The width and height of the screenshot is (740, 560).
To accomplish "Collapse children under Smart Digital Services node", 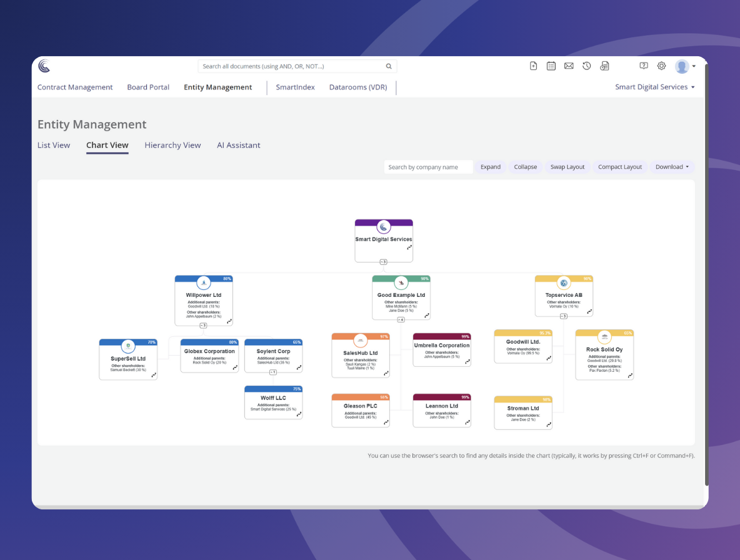I will click(383, 262).
